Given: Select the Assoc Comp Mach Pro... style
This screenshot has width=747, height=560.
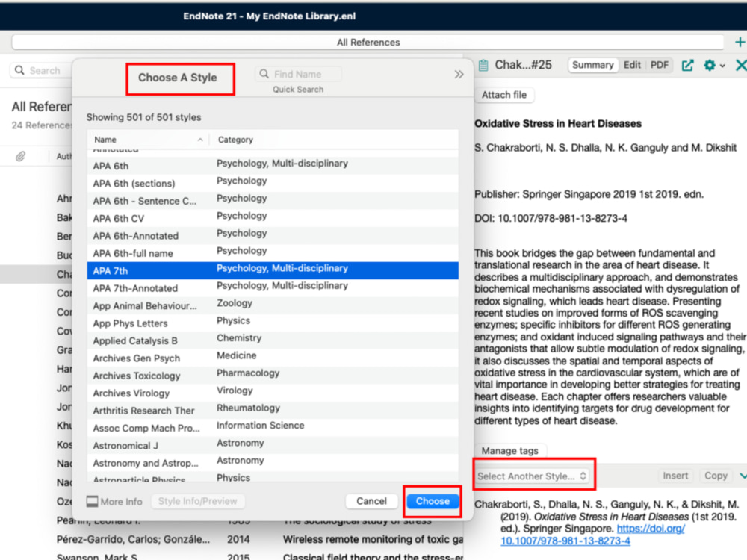Looking at the screenshot, I should pyautogui.click(x=273, y=428).
